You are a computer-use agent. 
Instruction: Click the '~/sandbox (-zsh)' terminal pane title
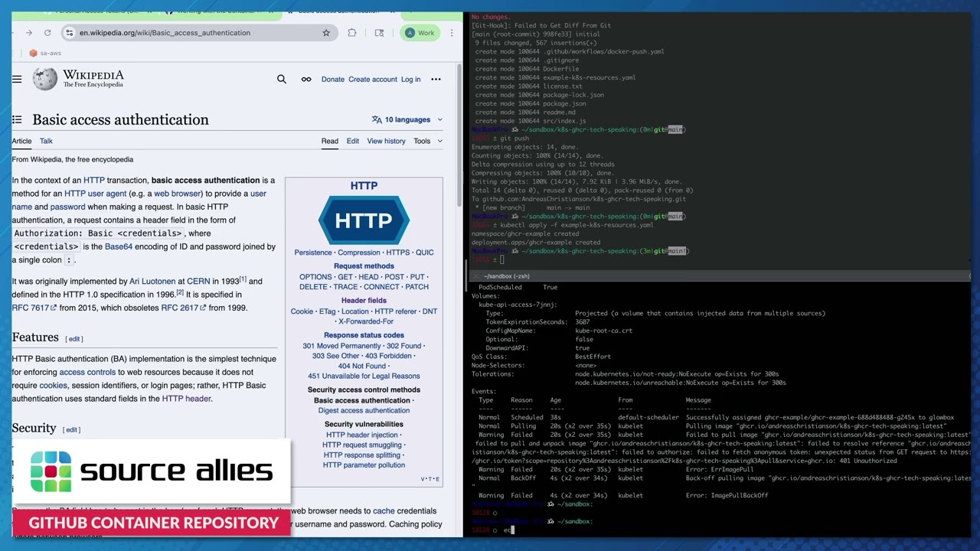tap(506, 276)
